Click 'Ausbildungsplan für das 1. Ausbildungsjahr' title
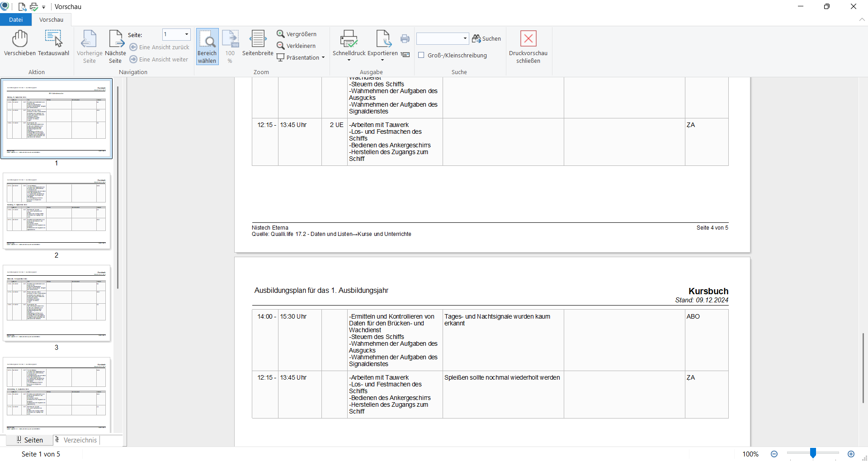868x461 pixels. click(x=321, y=291)
